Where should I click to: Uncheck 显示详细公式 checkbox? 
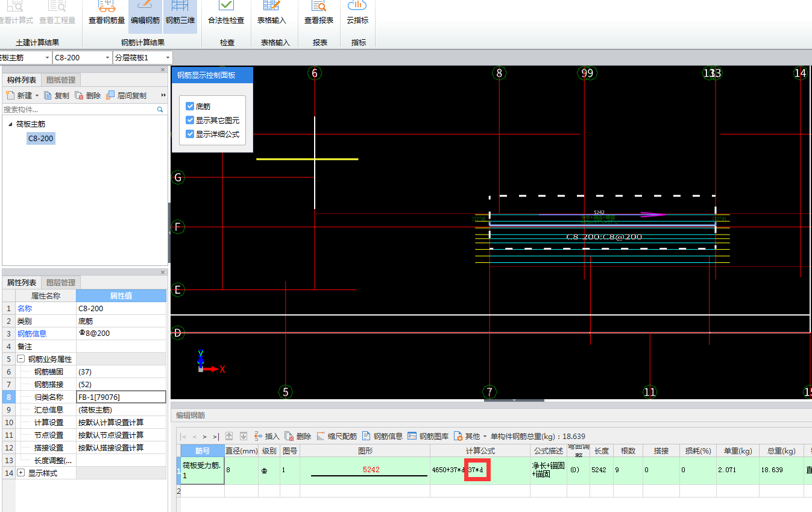(x=190, y=134)
